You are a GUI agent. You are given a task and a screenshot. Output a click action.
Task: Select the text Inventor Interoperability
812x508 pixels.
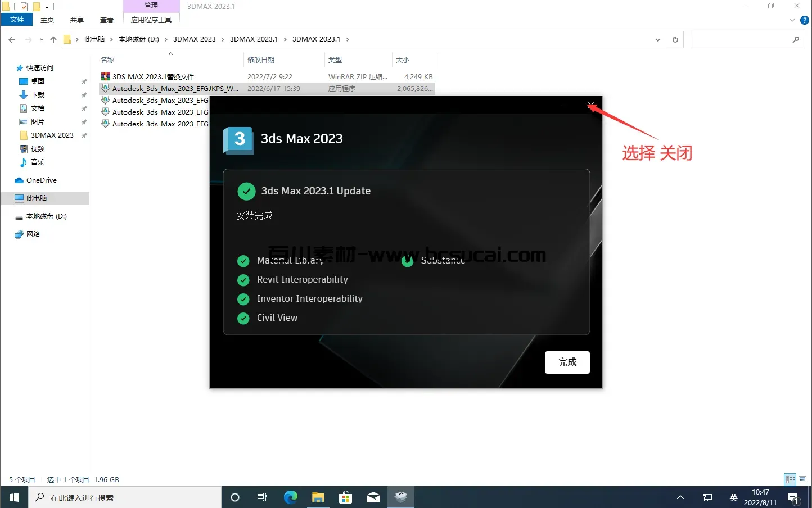coord(310,298)
